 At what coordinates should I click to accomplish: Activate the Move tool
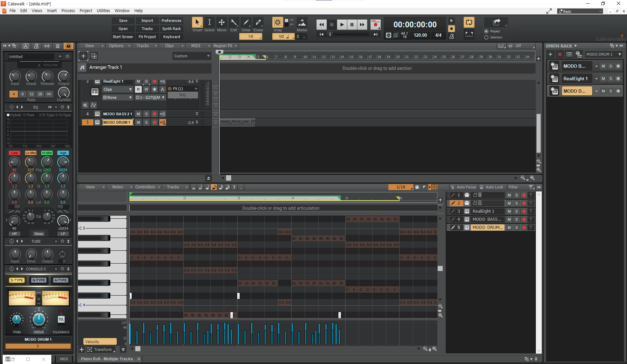pos(222,23)
